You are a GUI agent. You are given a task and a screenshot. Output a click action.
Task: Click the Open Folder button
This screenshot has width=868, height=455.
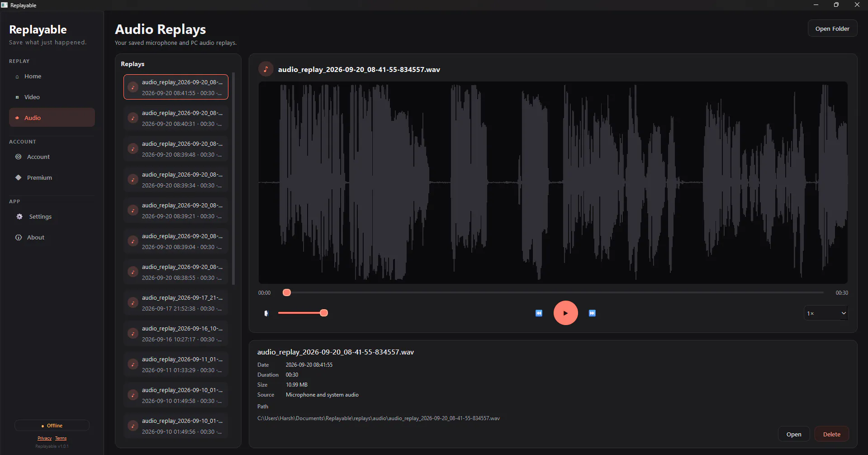[x=832, y=29]
